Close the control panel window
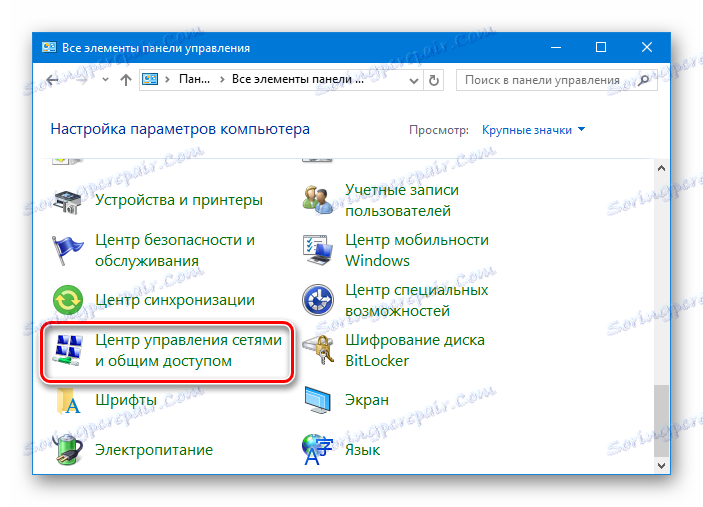 pyautogui.click(x=647, y=47)
